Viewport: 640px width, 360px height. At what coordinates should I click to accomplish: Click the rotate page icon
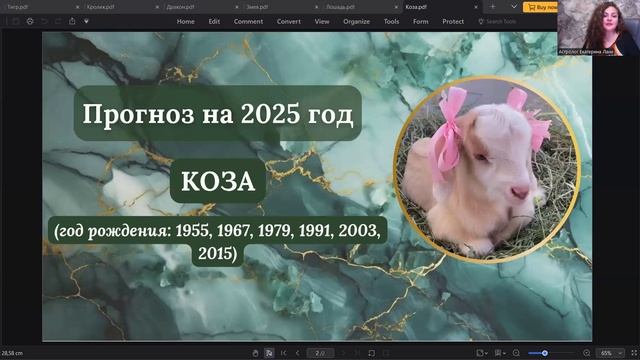371,353
